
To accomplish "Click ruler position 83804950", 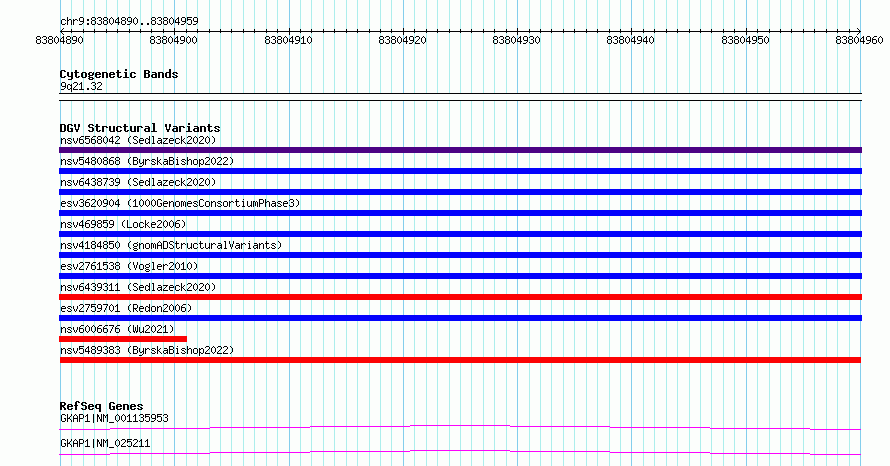I will (x=745, y=40).
